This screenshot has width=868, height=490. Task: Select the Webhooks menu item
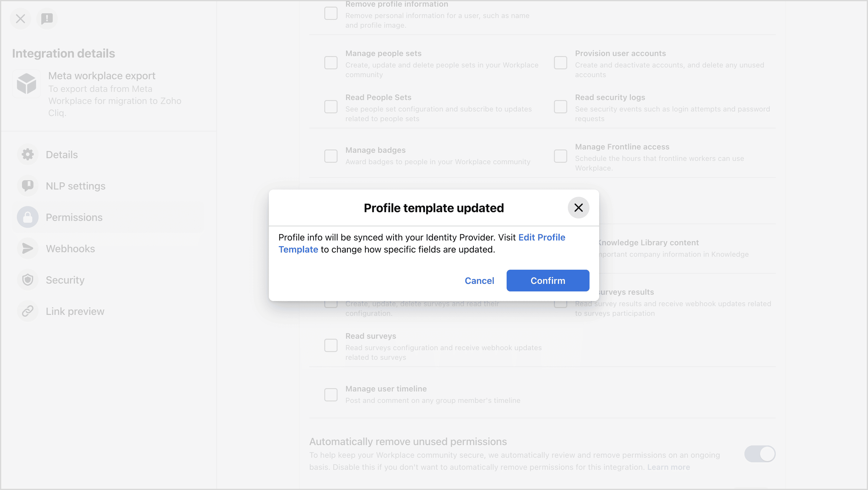[71, 249]
